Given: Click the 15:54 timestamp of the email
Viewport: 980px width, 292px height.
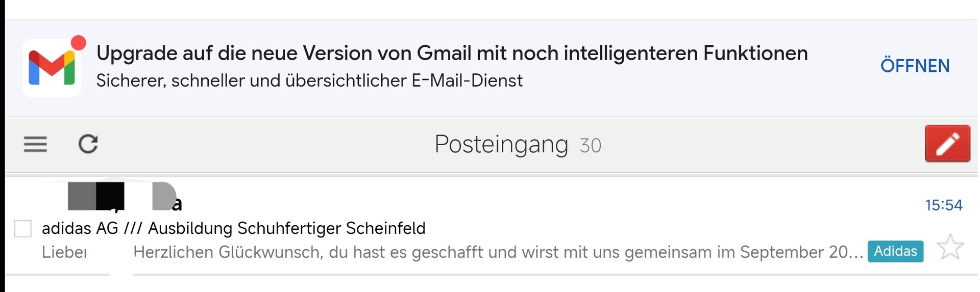Looking at the screenshot, I should [x=943, y=205].
